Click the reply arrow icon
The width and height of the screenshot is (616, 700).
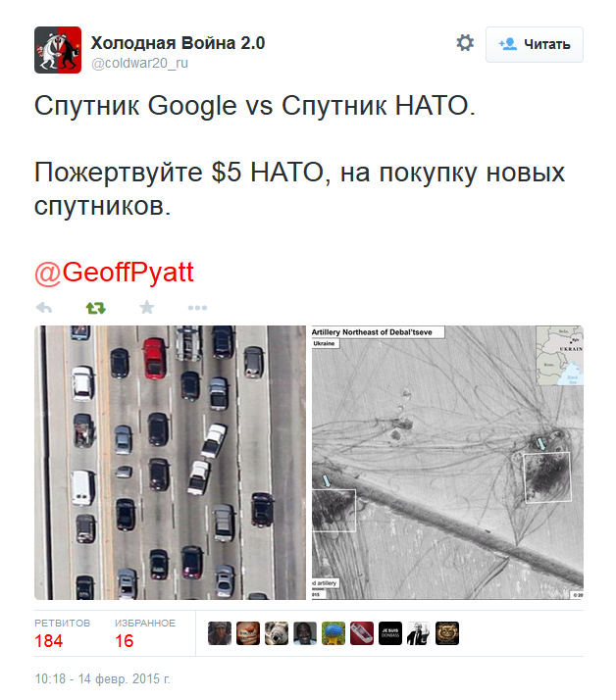click(x=44, y=308)
